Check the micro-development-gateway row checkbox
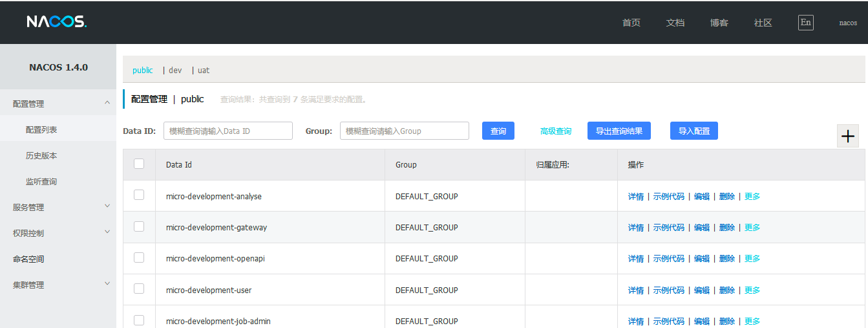 (139, 226)
